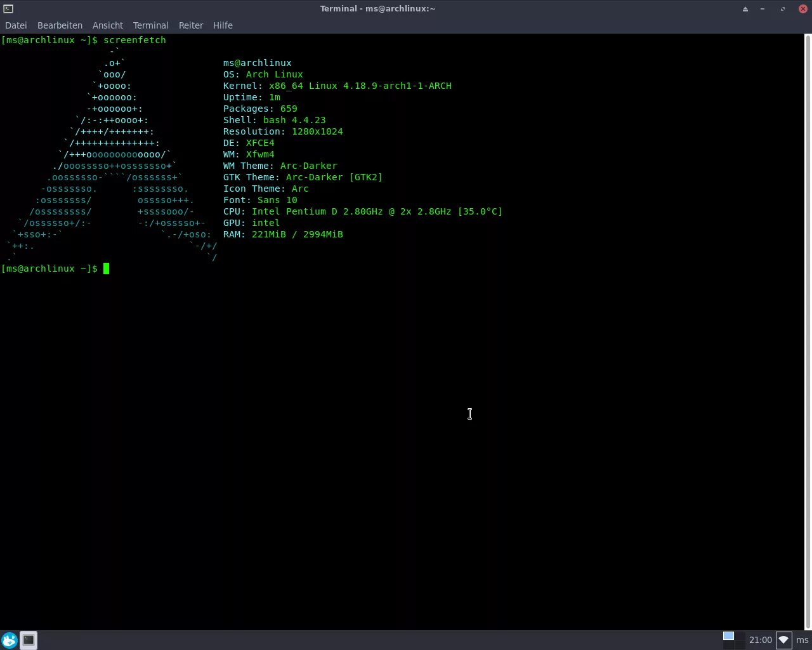Click the typed 'screenfetch' command text
812x650 pixels.
[134, 40]
